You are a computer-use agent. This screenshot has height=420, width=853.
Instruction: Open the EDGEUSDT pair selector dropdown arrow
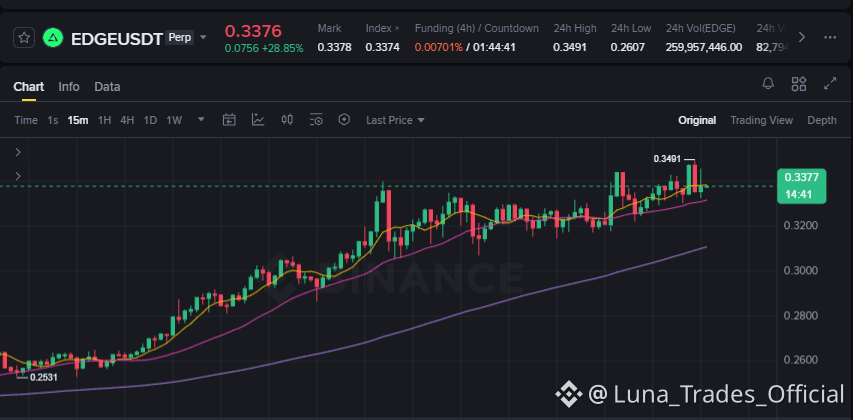pos(203,38)
